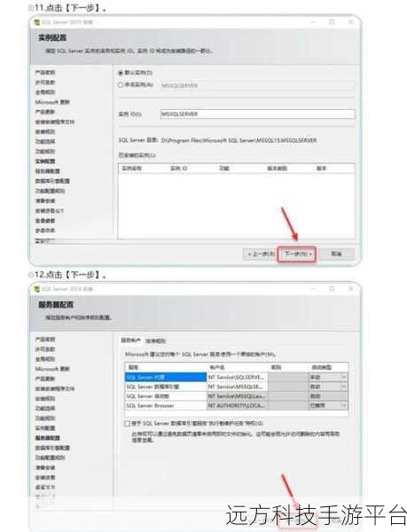
Task: Maximize the instance configuration window
Action: click(332, 22)
